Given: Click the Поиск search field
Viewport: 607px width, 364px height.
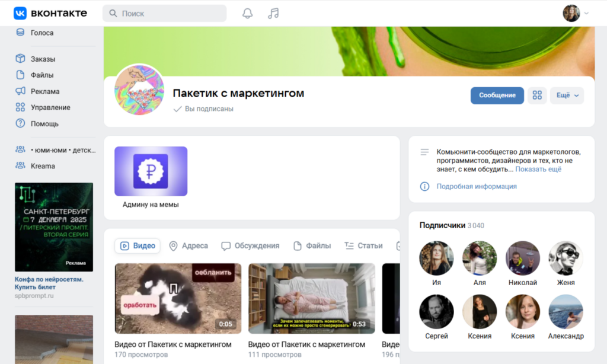Looking at the screenshot, I should click(x=164, y=12).
